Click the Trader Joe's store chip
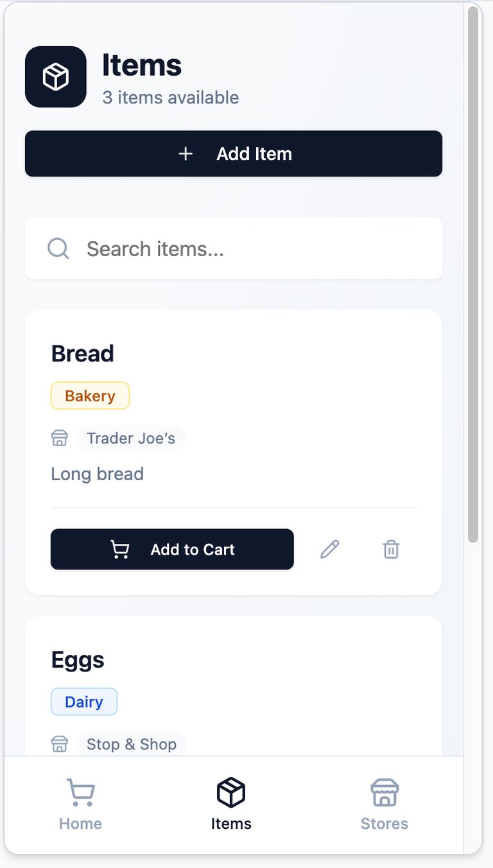This screenshot has width=493, height=868. pos(131,438)
